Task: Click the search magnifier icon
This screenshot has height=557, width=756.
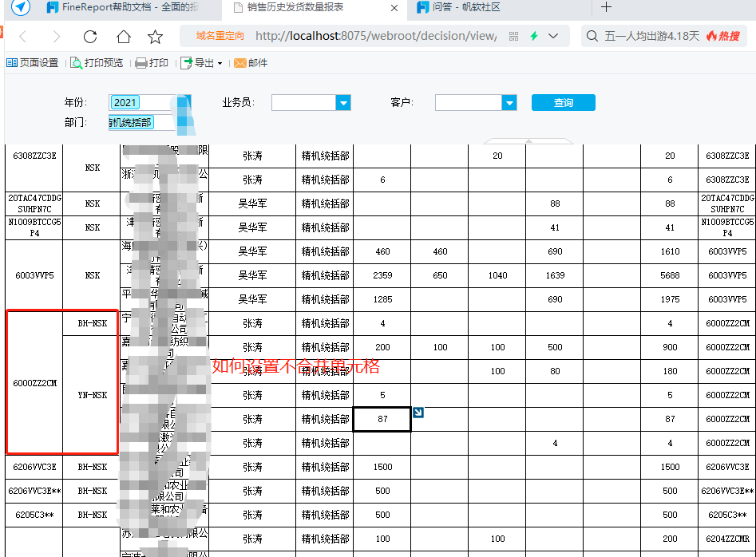Action: point(592,37)
